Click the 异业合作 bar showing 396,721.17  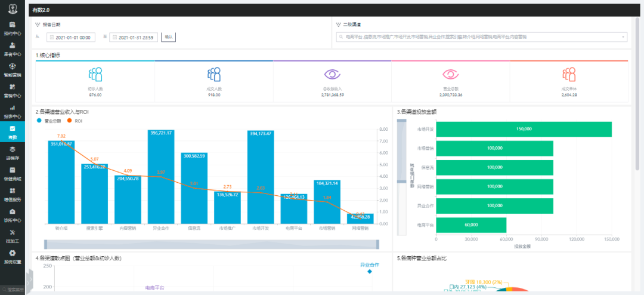pos(160,177)
